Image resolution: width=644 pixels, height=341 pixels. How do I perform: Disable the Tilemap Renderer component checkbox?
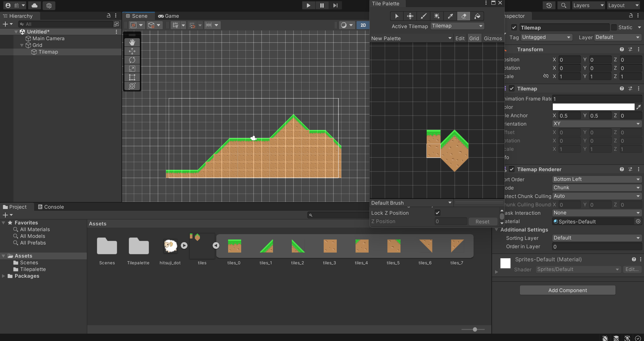(x=512, y=169)
